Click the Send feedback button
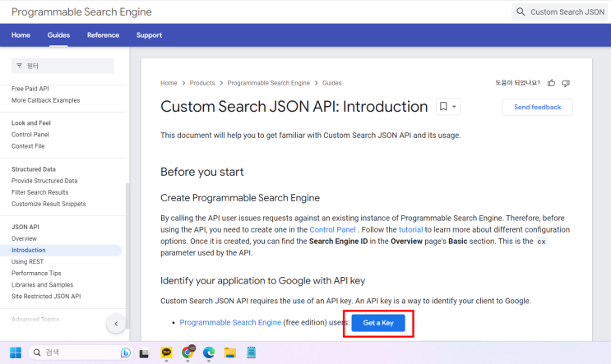 point(537,107)
